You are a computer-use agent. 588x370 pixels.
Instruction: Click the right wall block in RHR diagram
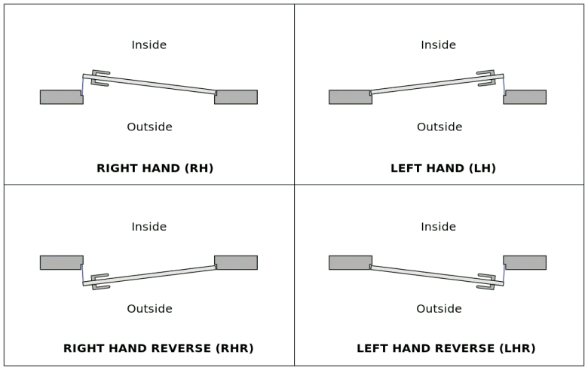click(x=236, y=263)
